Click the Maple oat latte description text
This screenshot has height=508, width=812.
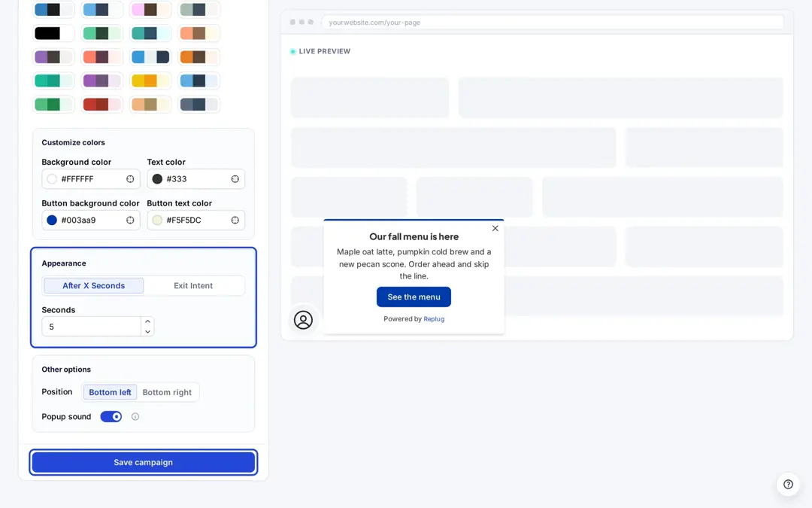pos(414,264)
